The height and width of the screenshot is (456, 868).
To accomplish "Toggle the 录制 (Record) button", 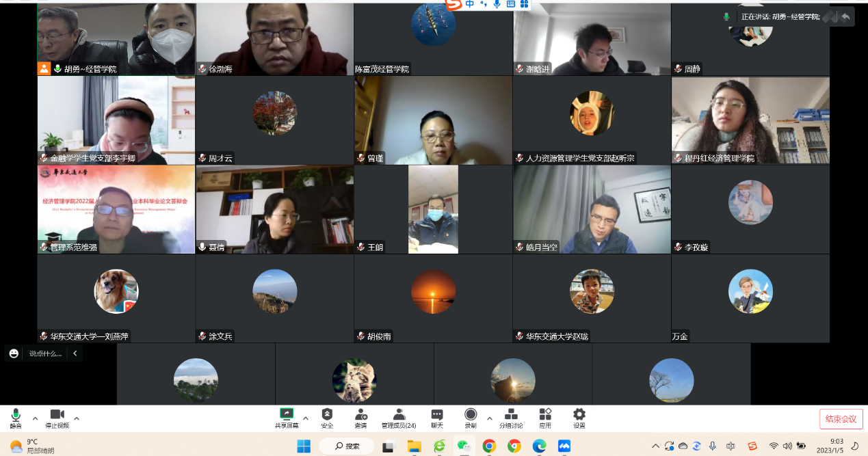I will [471, 415].
